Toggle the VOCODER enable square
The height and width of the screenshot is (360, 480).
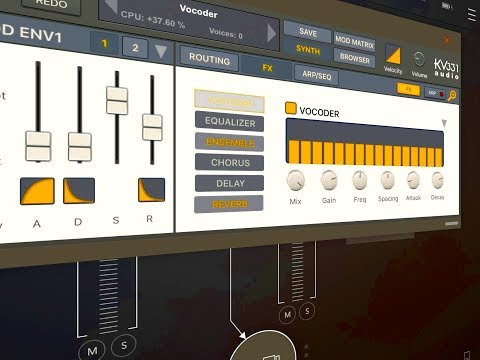(291, 109)
